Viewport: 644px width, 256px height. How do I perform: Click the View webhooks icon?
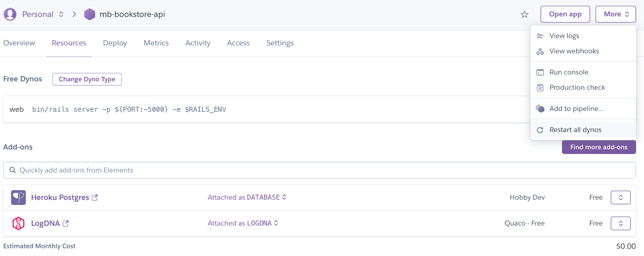(x=540, y=51)
